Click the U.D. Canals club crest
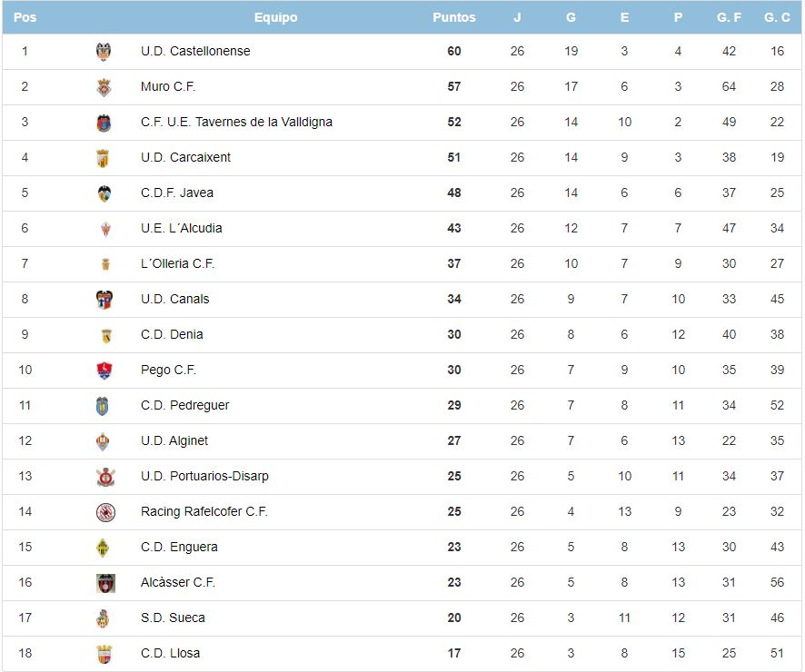Viewport: 805px width, 672px height. [104, 300]
